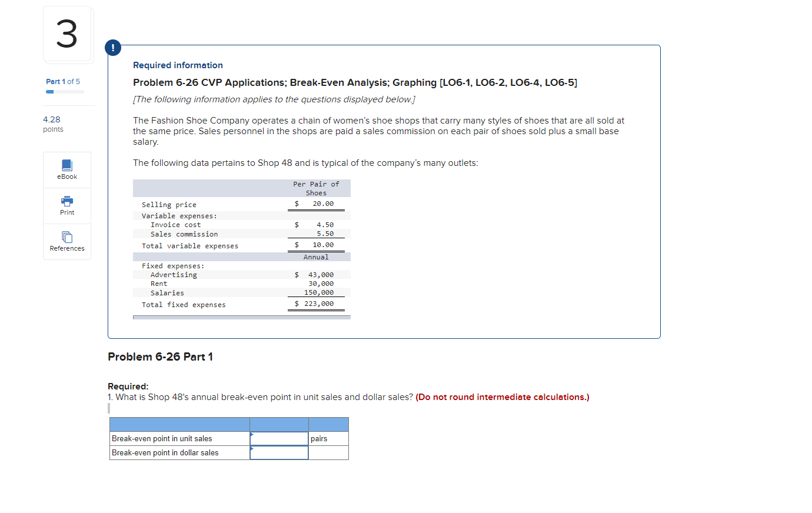The image size is (812, 513).
Task: Click the Problem 6-26 CVP Applications title
Action: (x=355, y=82)
